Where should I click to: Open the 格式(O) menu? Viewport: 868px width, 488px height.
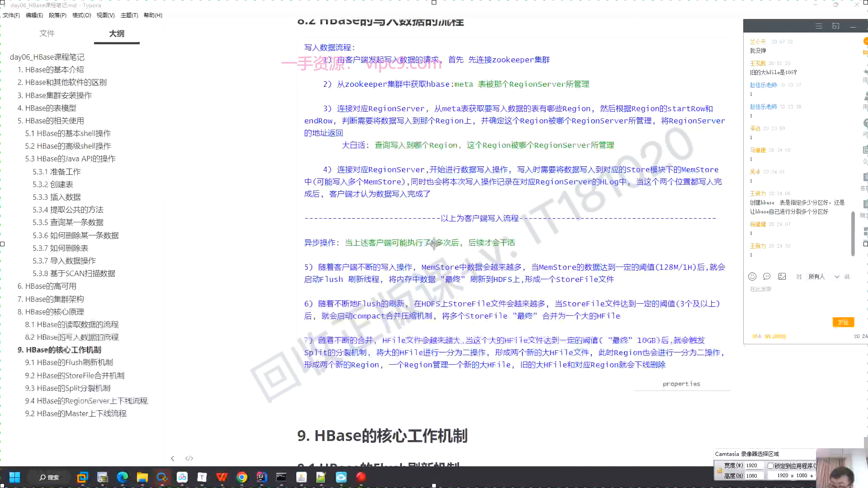[x=81, y=15]
